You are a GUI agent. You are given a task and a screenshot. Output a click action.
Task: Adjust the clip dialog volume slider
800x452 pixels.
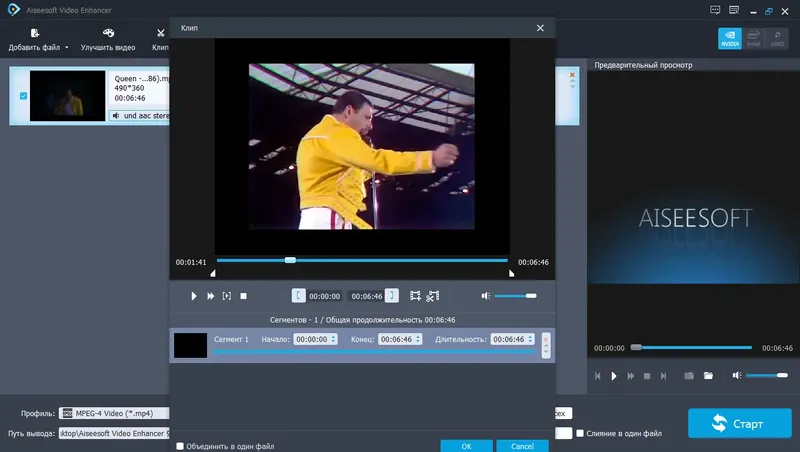tap(515, 296)
